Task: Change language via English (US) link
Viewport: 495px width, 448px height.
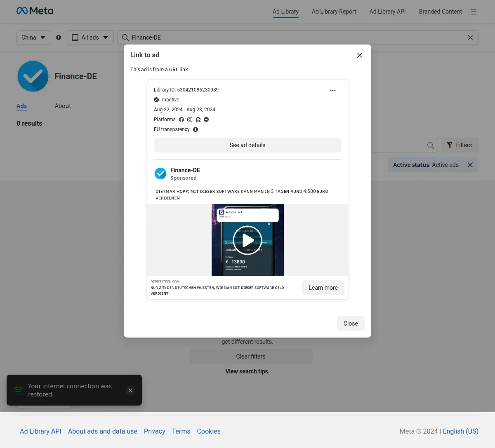Action: click(x=461, y=431)
